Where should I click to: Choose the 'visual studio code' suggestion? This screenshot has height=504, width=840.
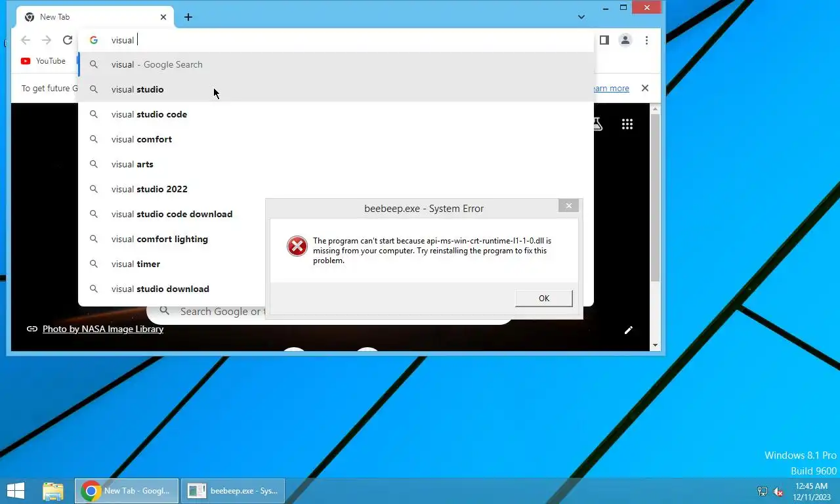coord(336,114)
